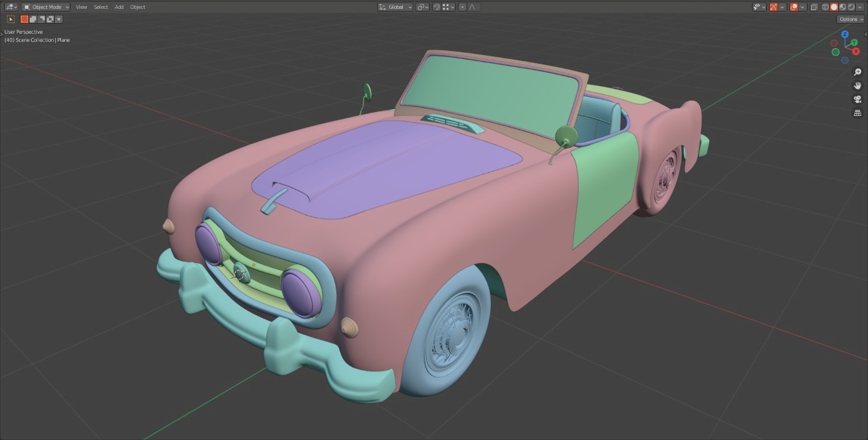The image size is (868, 440).
Task: Toggle perspective/orthographic grid icon
Action: pos(858,113)
